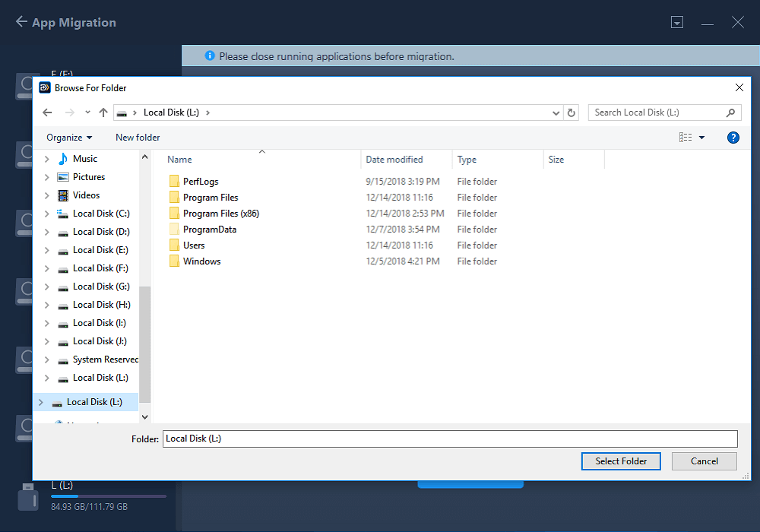Image resolution: width=760 pixels, height=532 pixels.
Task: Click Back arrow in Browse dialog
Action: 47,112
